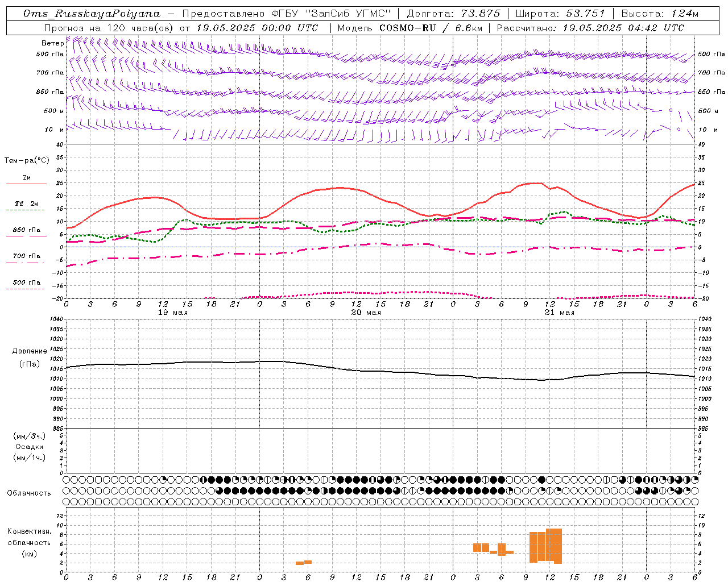Click the Давление pressure panel label
728x582 pixels.
[x=30, y=351]
